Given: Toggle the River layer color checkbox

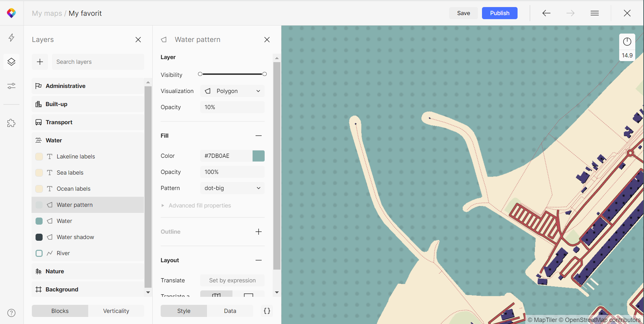Looking at the screenshot, I should (x=39, y=253).
